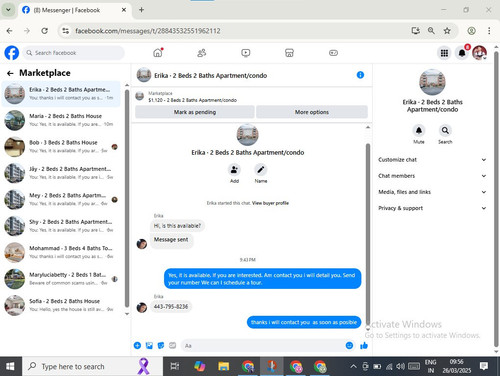Viewport: 500px width, 376px height.
Task: Open Mey - 2 Beds 2 Baths chat
Action: [x=62, y=199]
